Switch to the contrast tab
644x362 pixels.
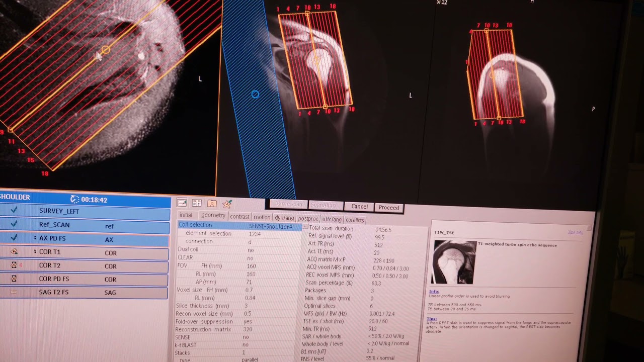pyautogui.click(x=239, y=217)
